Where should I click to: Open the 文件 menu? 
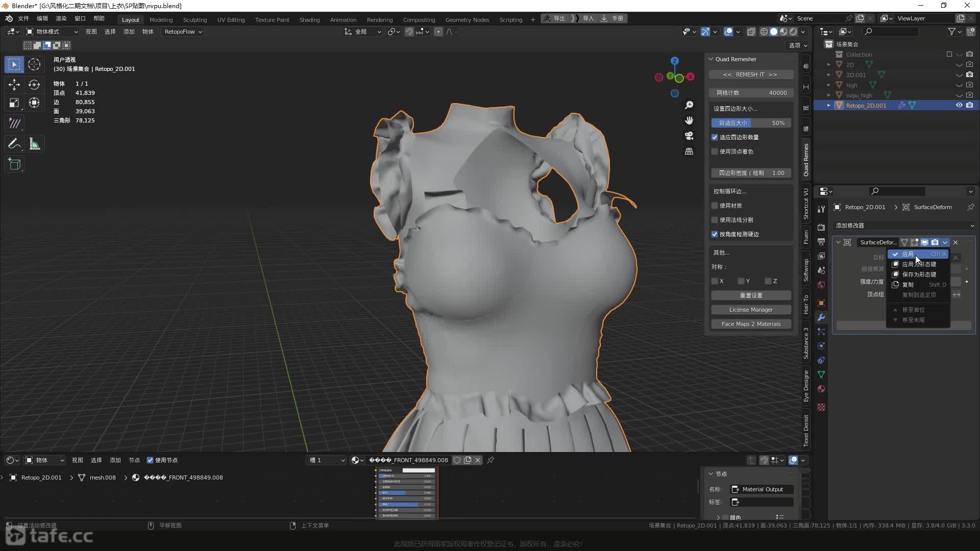point(23,18)
